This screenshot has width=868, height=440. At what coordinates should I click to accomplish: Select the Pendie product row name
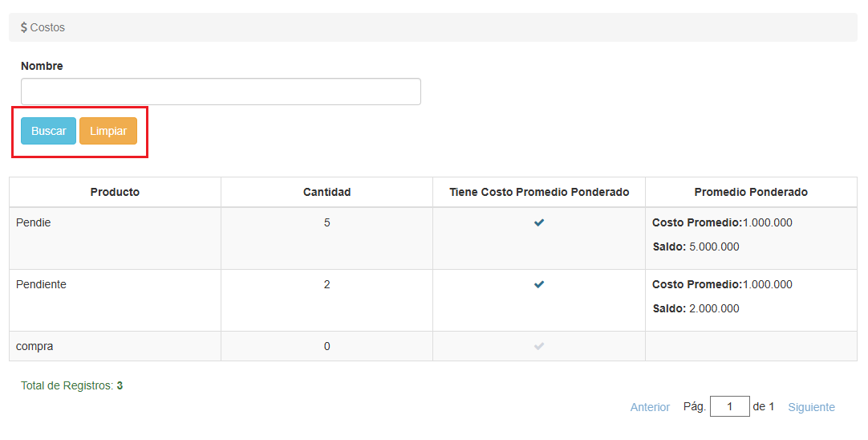(34, 222)
